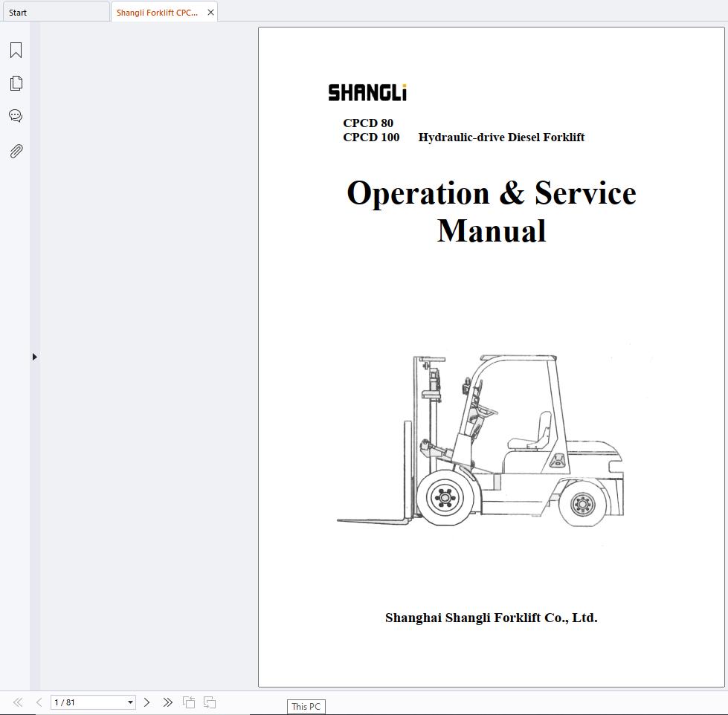The width and height of the screenshot is (728, 715).
Task: Close the Shangli Forklift document tab
Action: [210, 13]
